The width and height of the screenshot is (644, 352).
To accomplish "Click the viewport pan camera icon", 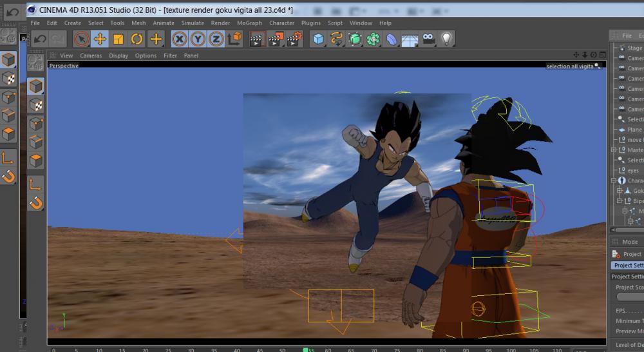I will click(576, 55).
